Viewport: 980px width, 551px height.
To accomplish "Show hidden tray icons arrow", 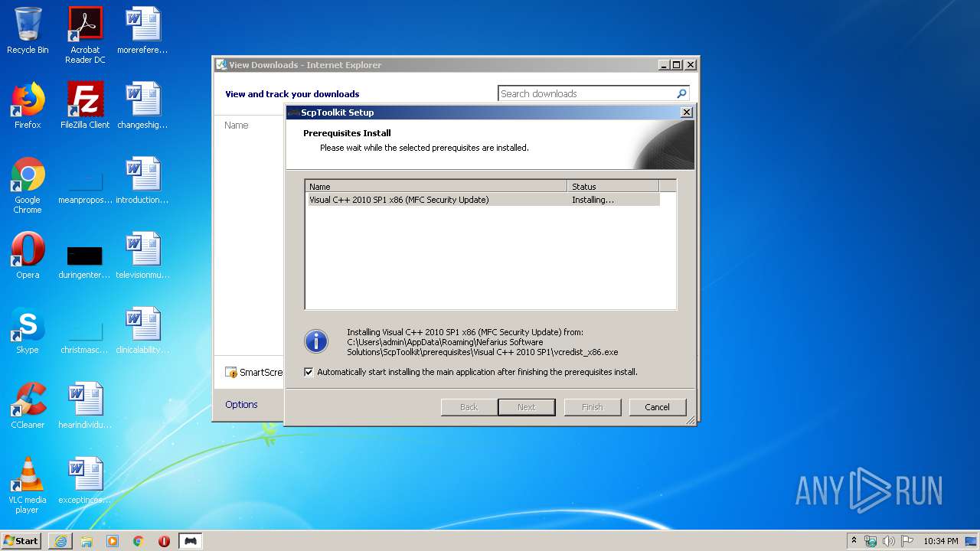I will tap(854, 540).
